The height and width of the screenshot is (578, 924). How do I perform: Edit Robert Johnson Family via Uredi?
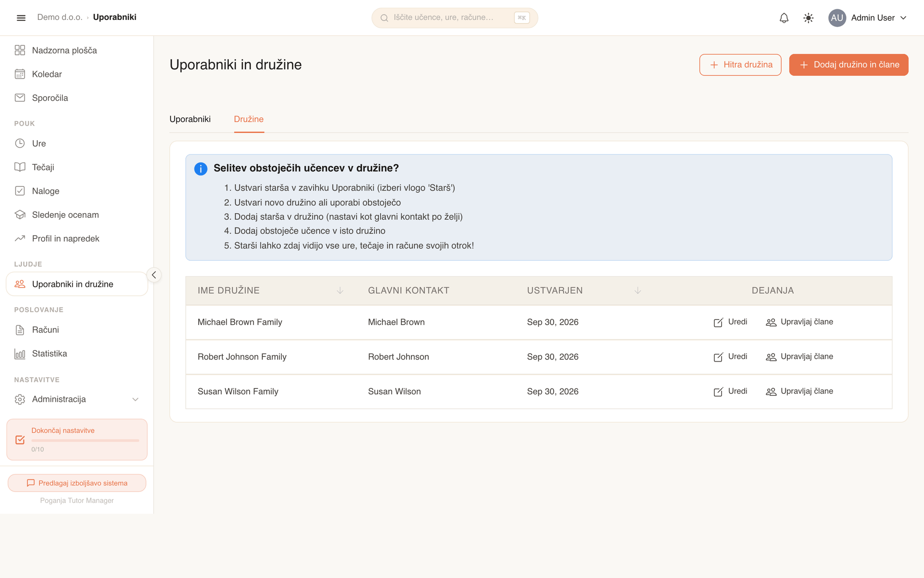[x=730, y=357]
